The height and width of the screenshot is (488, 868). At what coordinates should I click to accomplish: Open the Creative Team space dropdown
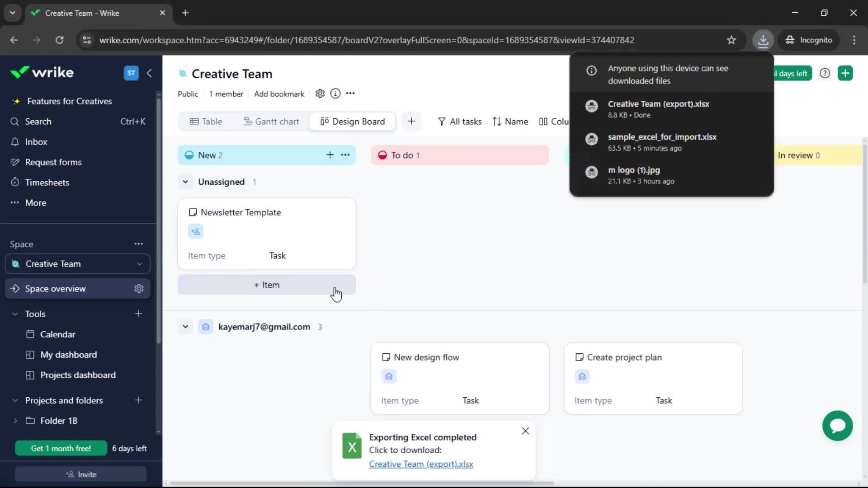[78, 264]
